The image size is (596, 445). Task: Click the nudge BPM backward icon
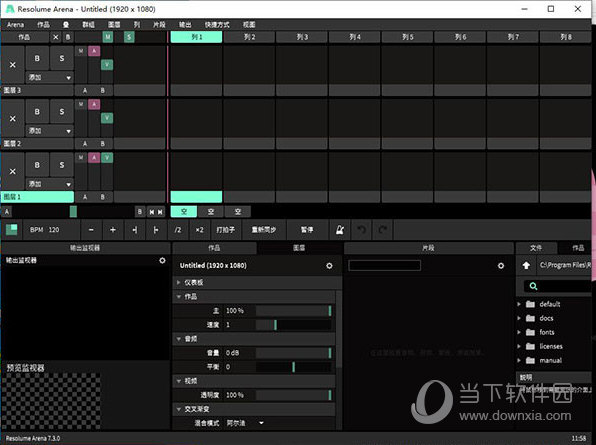[135, 230]
